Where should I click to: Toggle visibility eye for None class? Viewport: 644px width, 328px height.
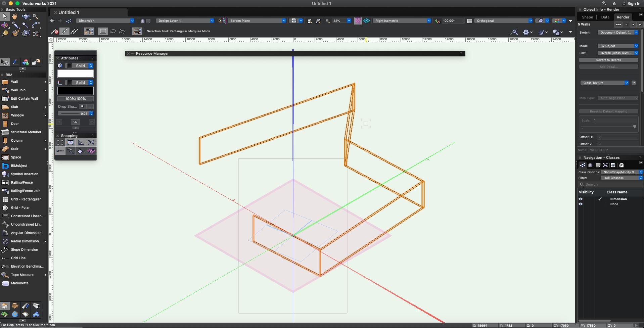(581, 204)
